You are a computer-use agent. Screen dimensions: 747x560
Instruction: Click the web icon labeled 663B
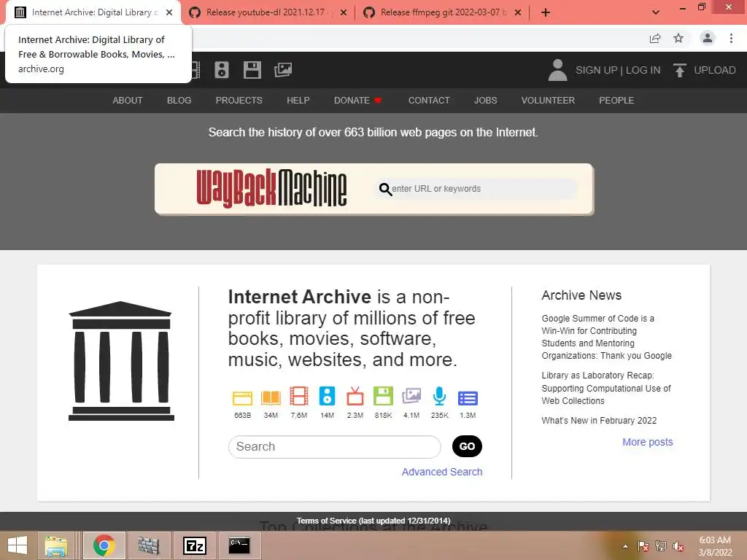(x=242, y=397)
